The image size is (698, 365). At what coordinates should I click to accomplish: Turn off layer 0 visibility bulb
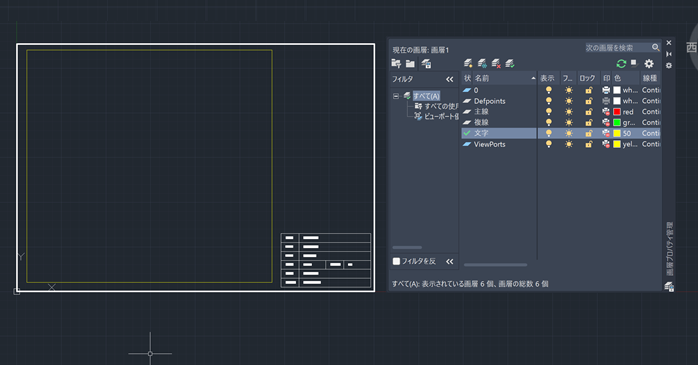pos(549,90)
